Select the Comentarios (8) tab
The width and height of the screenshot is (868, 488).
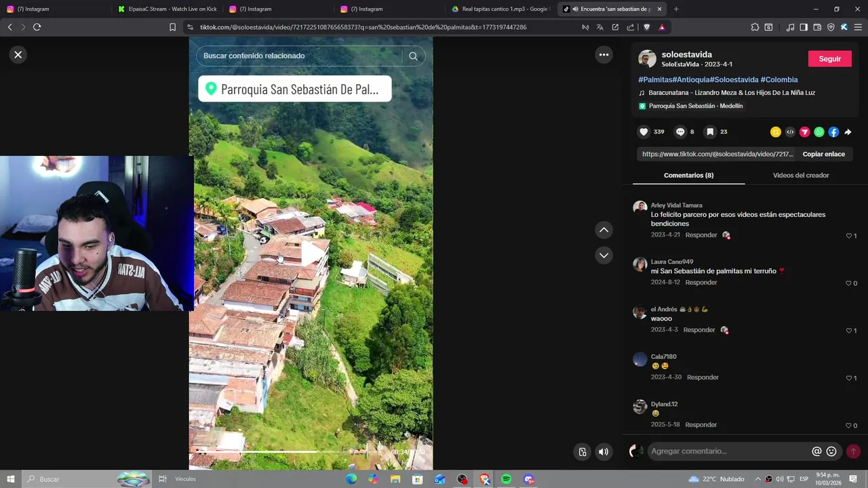[x=688, y=176]
